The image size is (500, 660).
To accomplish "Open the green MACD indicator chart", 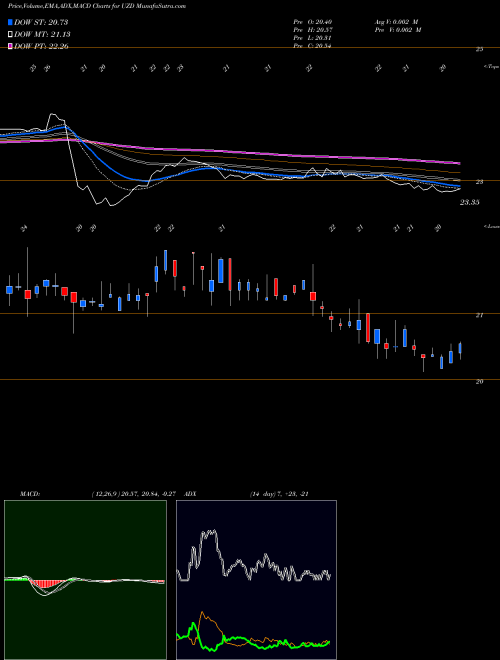I will point(85,580).
